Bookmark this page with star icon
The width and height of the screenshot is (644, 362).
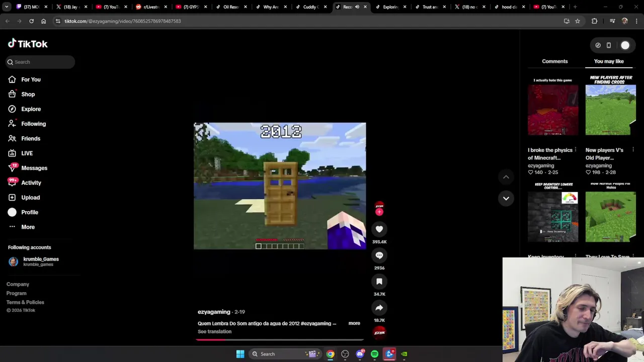click(x=578, y=21)
